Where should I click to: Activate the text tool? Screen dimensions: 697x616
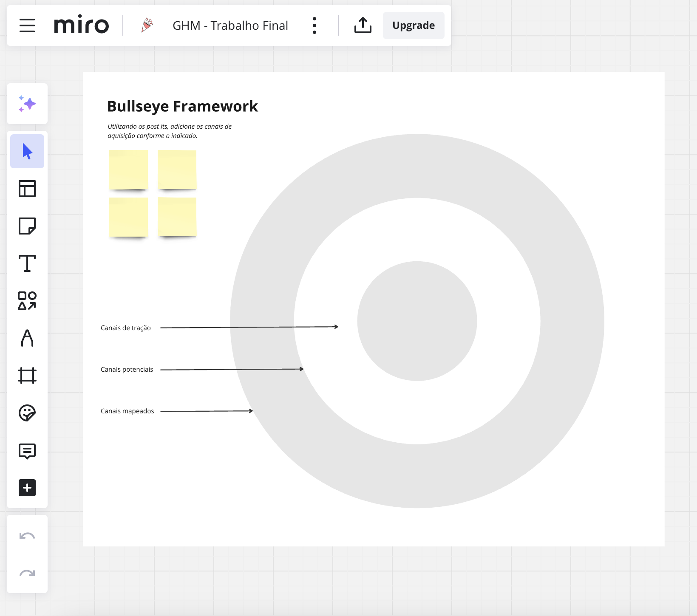pyautogui.click(x=27, y=264)
